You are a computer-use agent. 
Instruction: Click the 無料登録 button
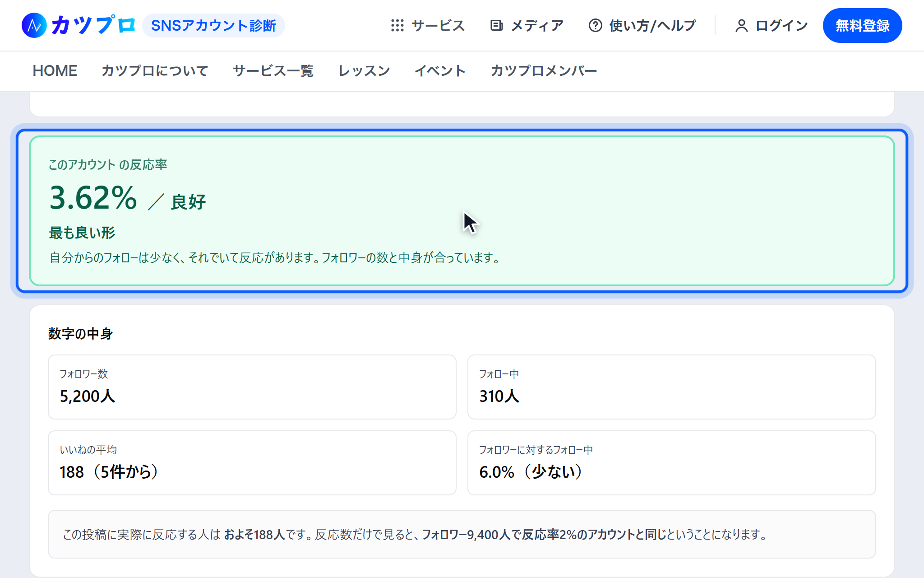862,26
